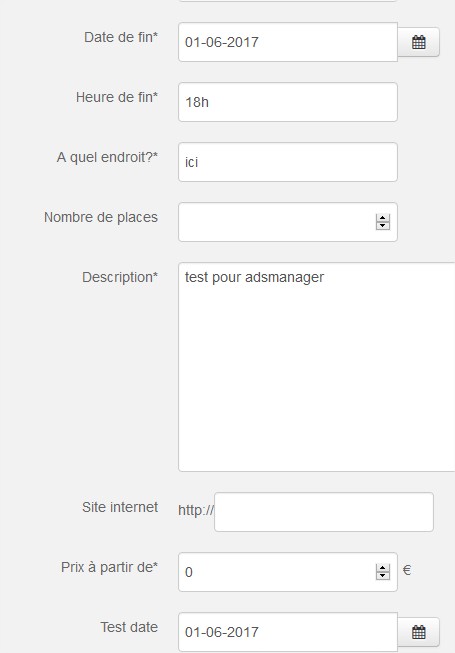Image resolution: width=455 pixels, height=653 pixels.
Task: Open the Test date calendar picker
Action: point(418,632)
